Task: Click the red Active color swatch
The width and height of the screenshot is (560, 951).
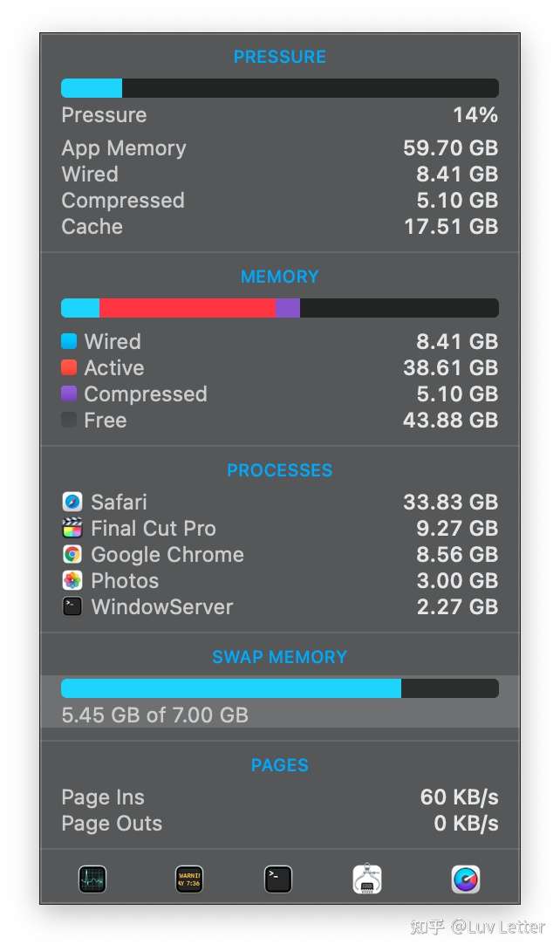Action: pos(69,367)
